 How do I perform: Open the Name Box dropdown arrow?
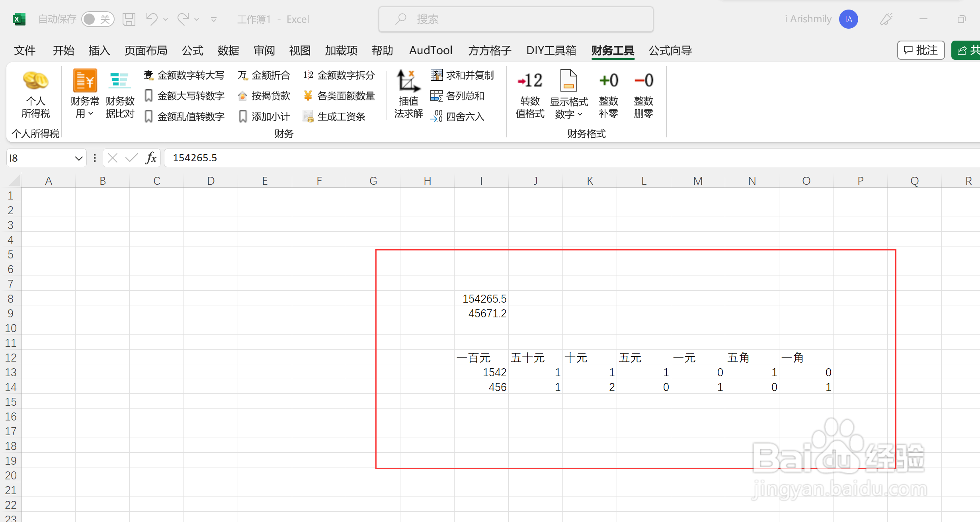coord(78,158)
